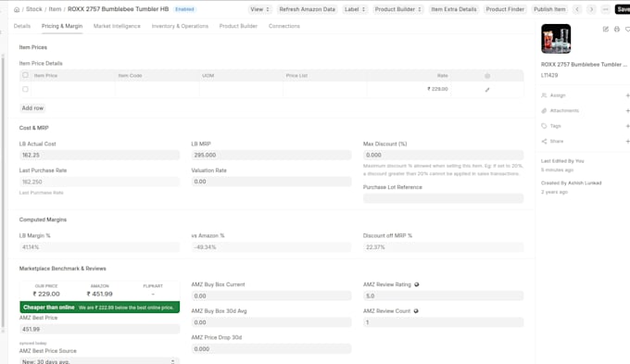The height and width of the screenshot is (364, 630).
Task: Open the three-dots more menu
Action: point(606,9)
